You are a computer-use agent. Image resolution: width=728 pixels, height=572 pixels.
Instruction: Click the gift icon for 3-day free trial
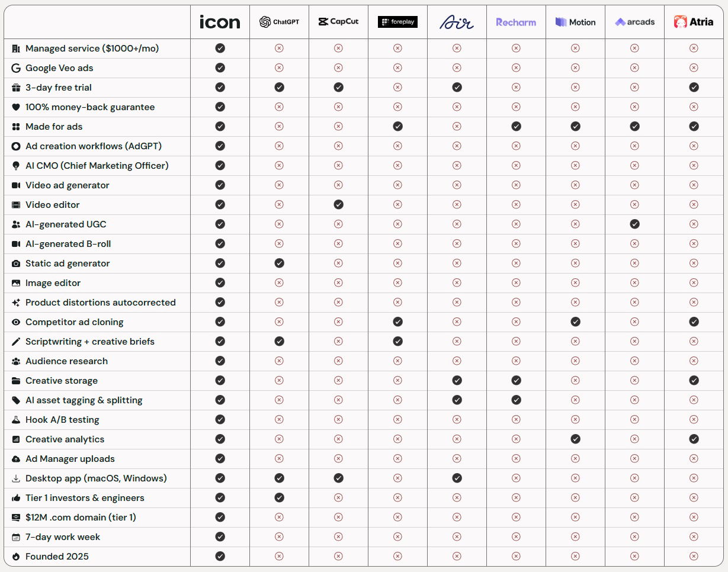pyautogui.click(x=16, y=87)
